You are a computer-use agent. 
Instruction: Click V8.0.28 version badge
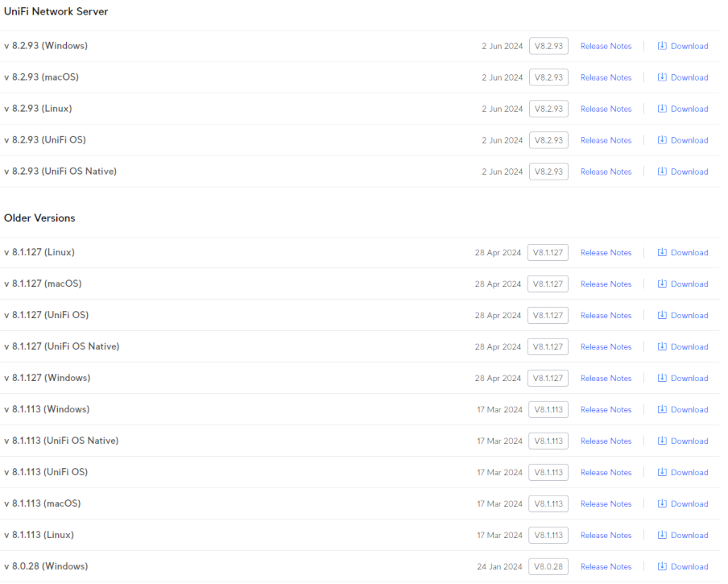coord(548,567)
